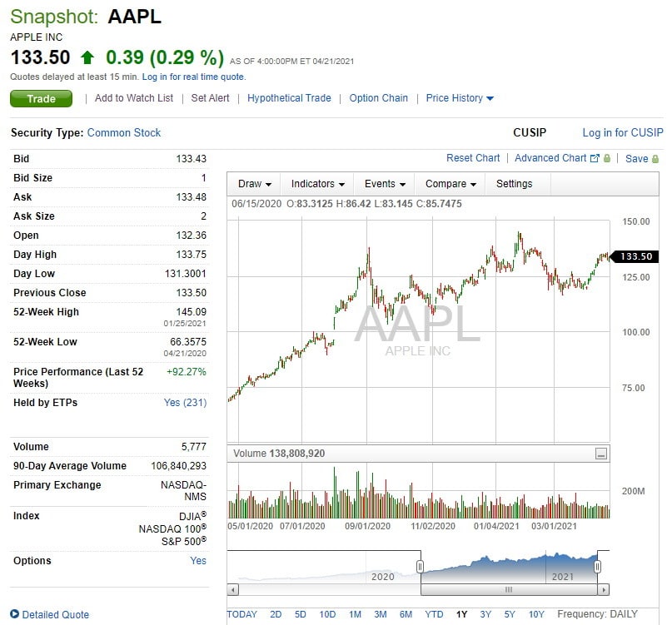
Task: Click the 90-Day Average Volume value 106,840,293
Action: (x=178, y=466)
